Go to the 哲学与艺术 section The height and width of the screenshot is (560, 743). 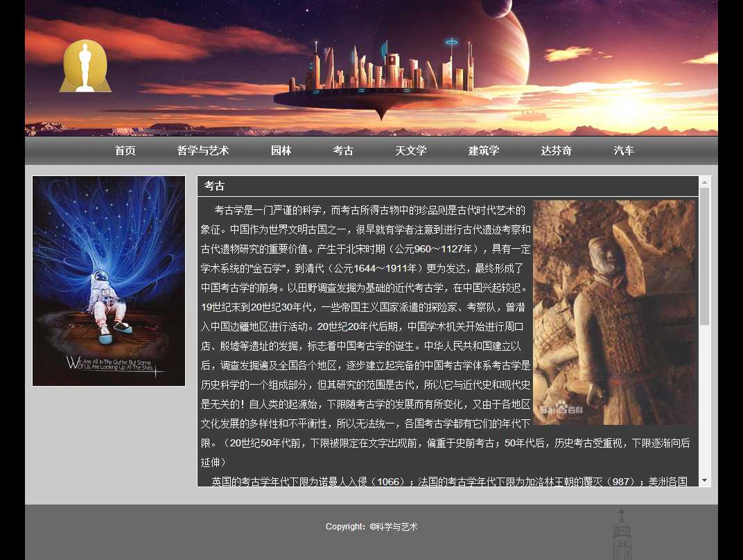tap(202, 150)
